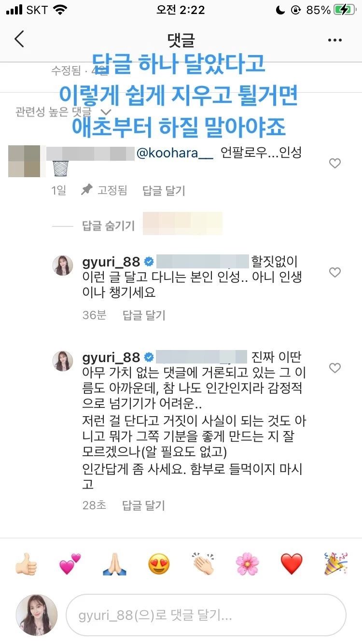The image size is (362, 644).
Task: Like the pinned @koohara__ comment
Action: pyautogui.click(x=335, y=164)
